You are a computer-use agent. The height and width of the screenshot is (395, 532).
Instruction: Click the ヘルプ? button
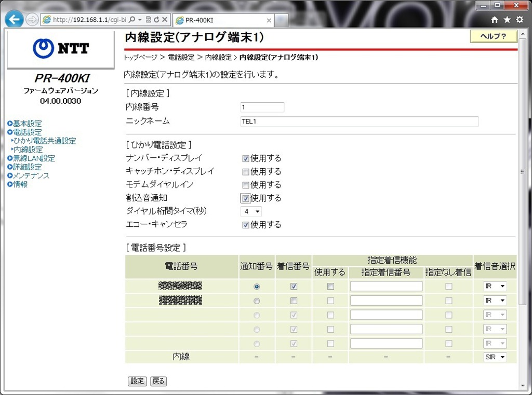click(x=494, y=36)
